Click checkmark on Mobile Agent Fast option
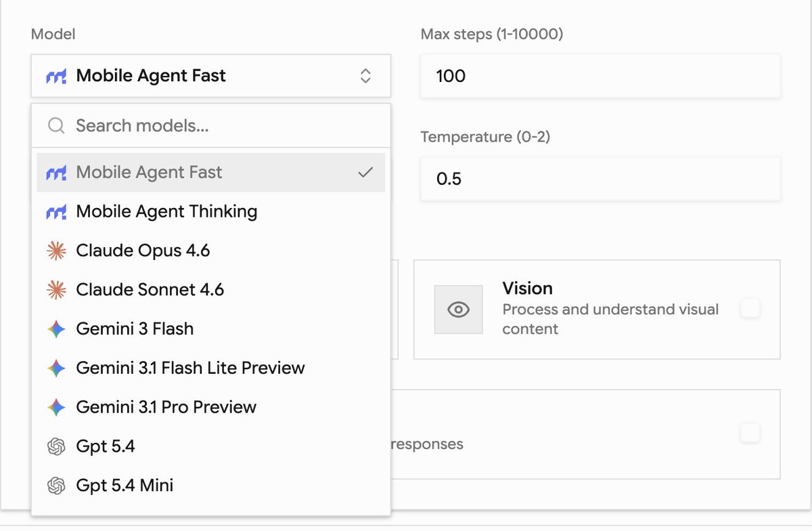 coord(365,173)
